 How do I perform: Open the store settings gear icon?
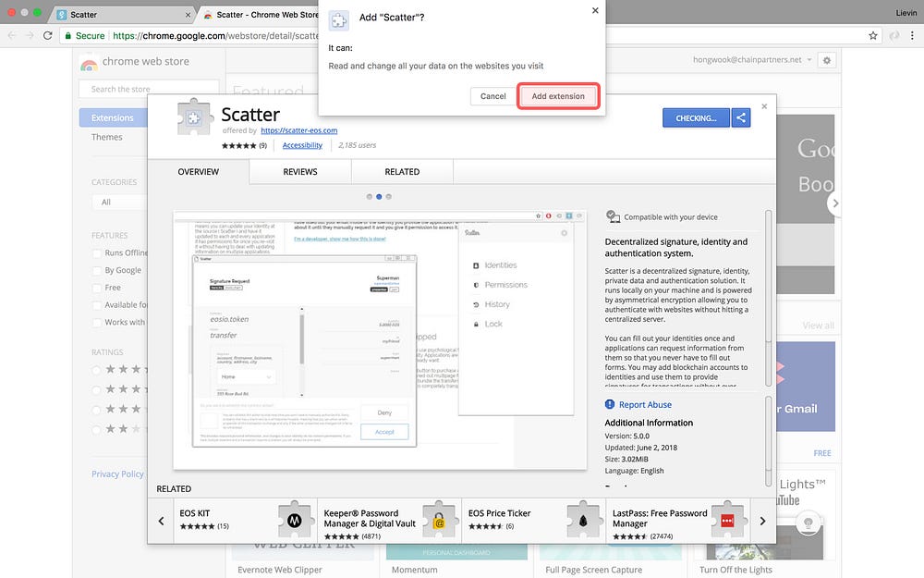(x=827, y=60)
